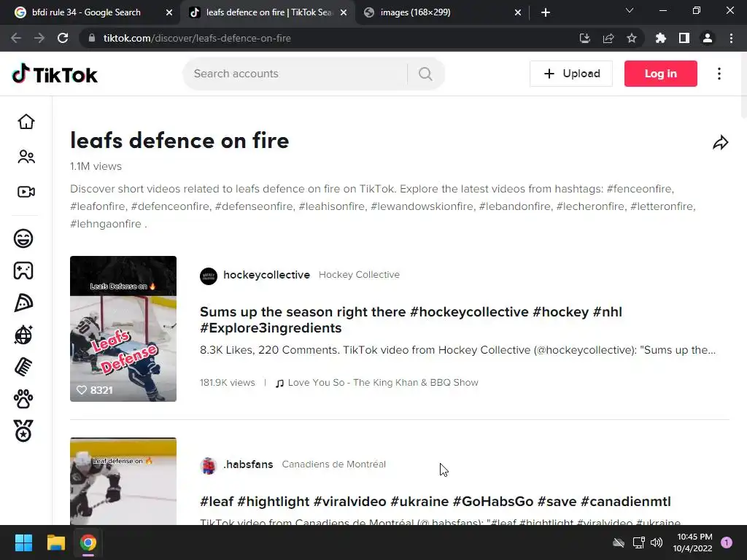
Task: Open File Explorer from taskbar
Action: coord(55,542)
